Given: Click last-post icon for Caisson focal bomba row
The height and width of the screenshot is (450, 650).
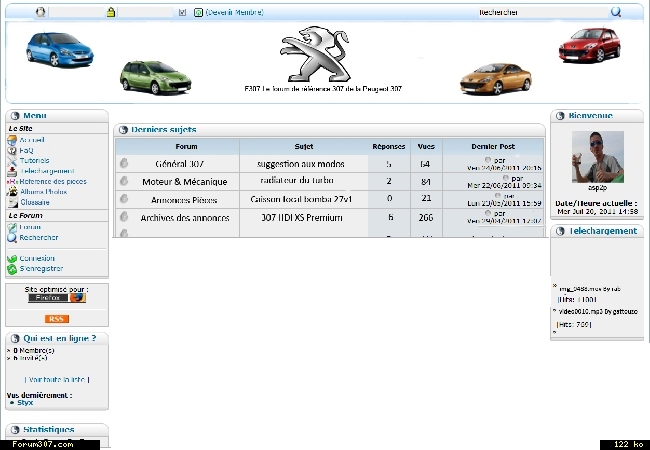Looking at the screenshot, I should [x=497, y=195].
